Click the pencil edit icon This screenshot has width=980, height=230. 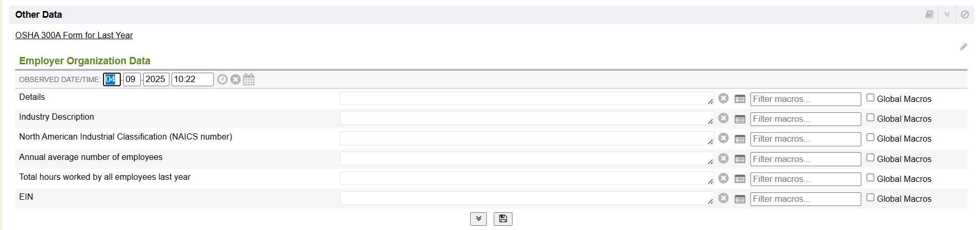963,47
